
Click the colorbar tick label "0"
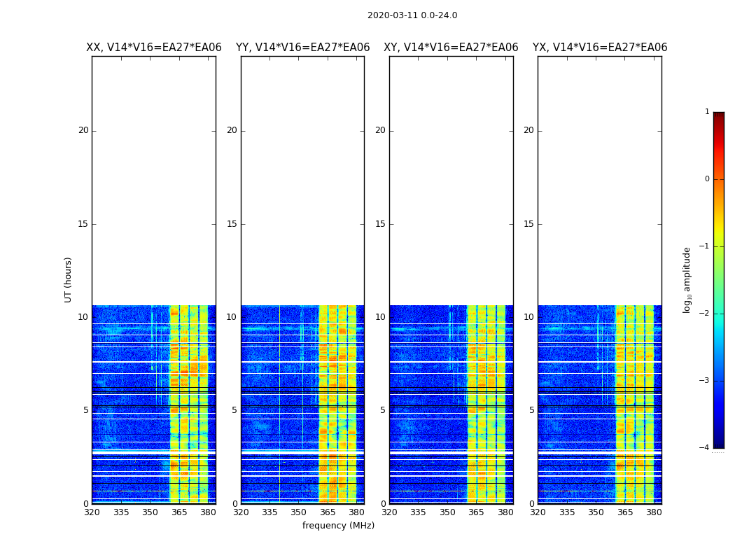tap(706, 179)
